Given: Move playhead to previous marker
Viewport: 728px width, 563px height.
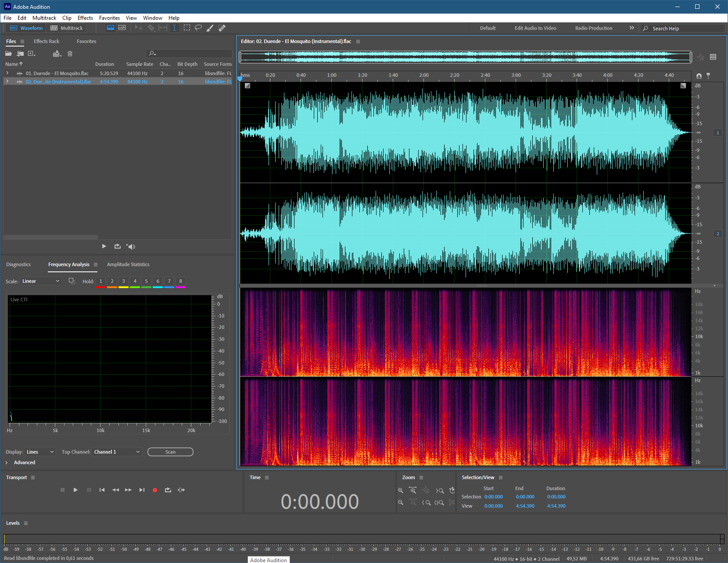Looking at the screenshot, I should click(102, 490).
